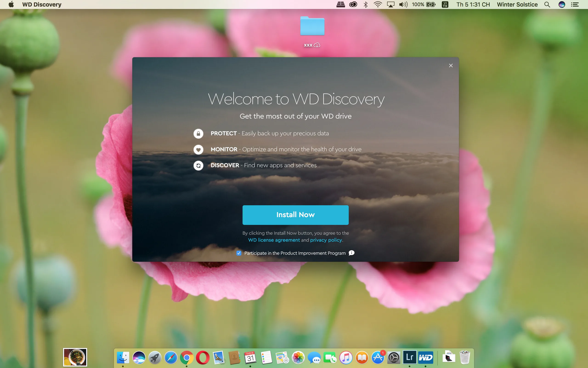Open Photos from the Dock

click(x=298, y=357)
